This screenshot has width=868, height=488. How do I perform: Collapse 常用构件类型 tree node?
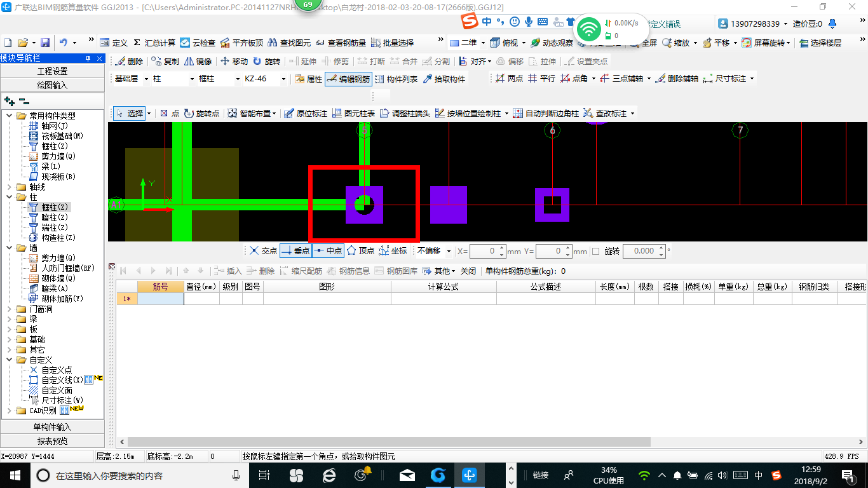[x=9, y=116]
